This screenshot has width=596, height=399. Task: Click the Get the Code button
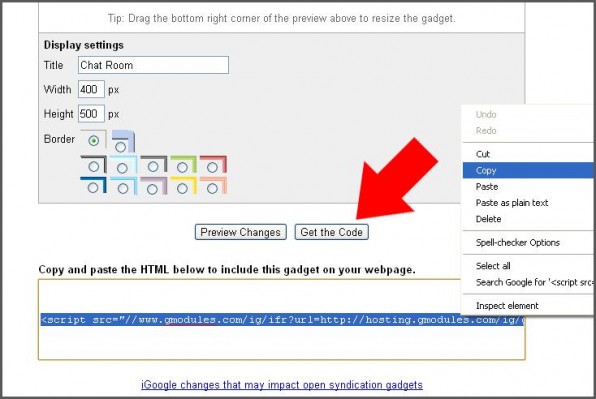click(x=331, y=232)
